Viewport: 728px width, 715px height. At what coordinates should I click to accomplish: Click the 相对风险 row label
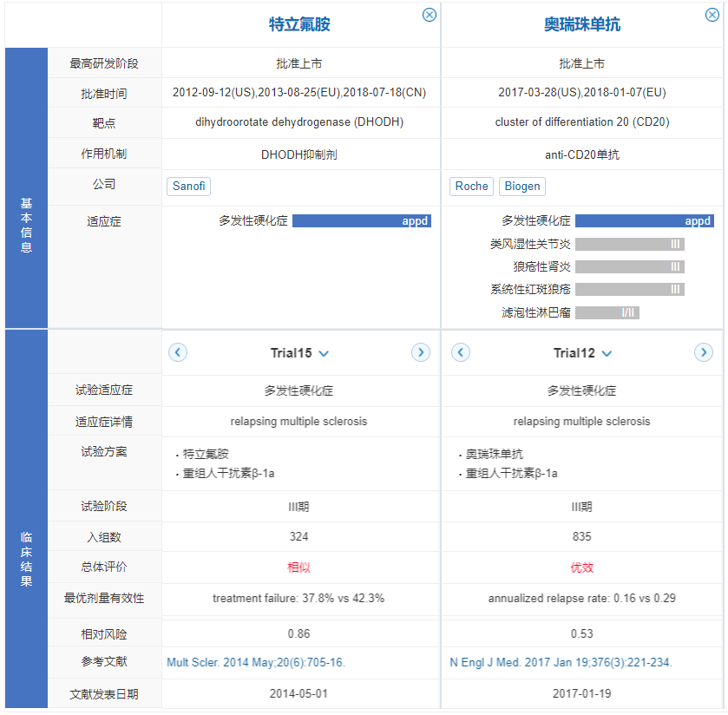tap(104, 633)
